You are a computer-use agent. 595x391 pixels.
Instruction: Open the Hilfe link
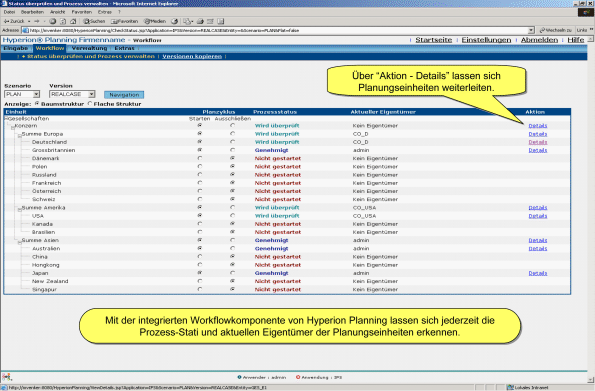576,40
